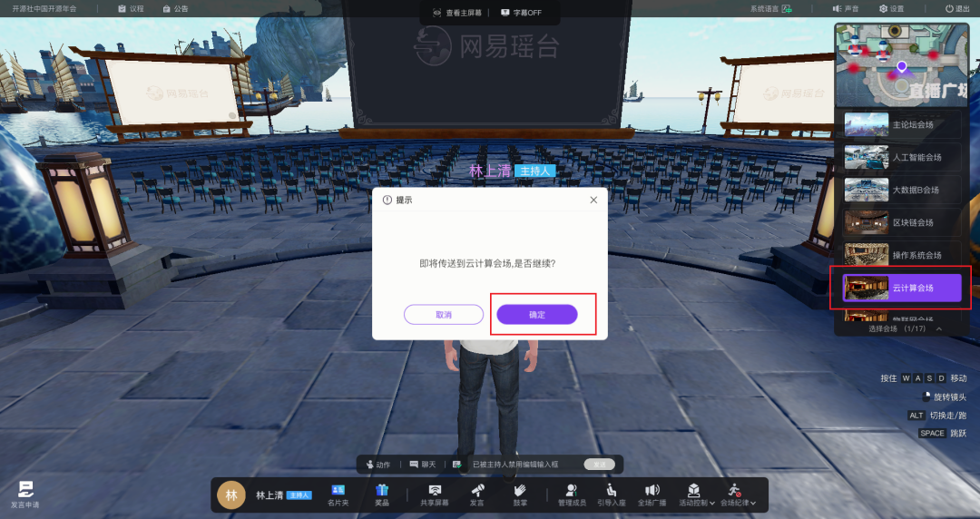Click 鼓掌 applause icon
This screenshot has width=980, height=519.
pyautogui.click(x=520, y=495)
